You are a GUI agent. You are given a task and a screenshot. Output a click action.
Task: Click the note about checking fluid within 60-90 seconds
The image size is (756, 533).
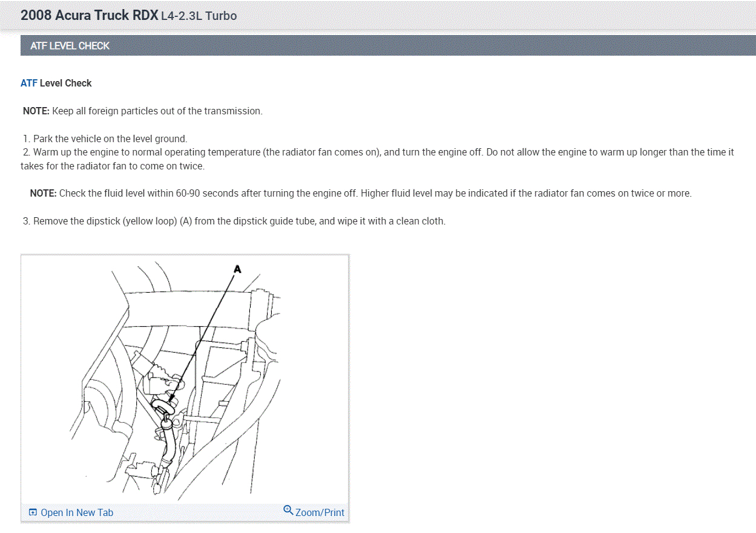tap(361, 194)
